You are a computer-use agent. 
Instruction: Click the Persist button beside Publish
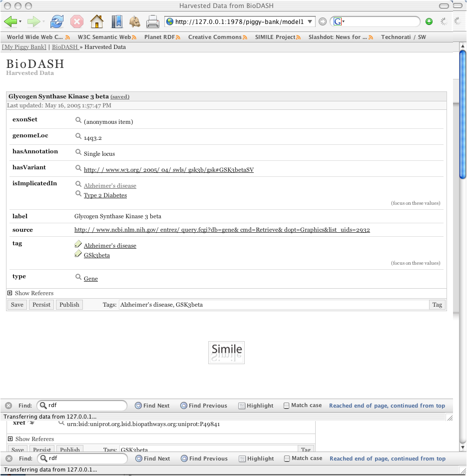coord(41,305)
